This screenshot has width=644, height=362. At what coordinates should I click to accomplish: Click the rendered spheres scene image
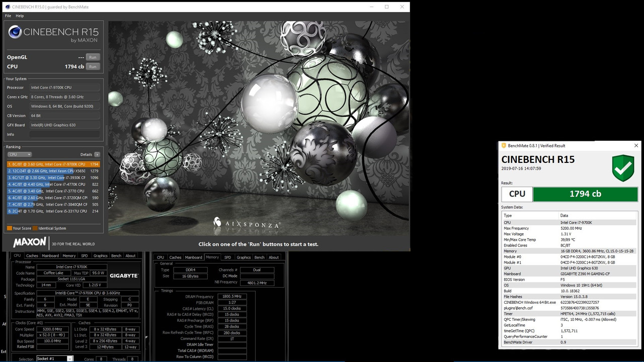[258, 128]
